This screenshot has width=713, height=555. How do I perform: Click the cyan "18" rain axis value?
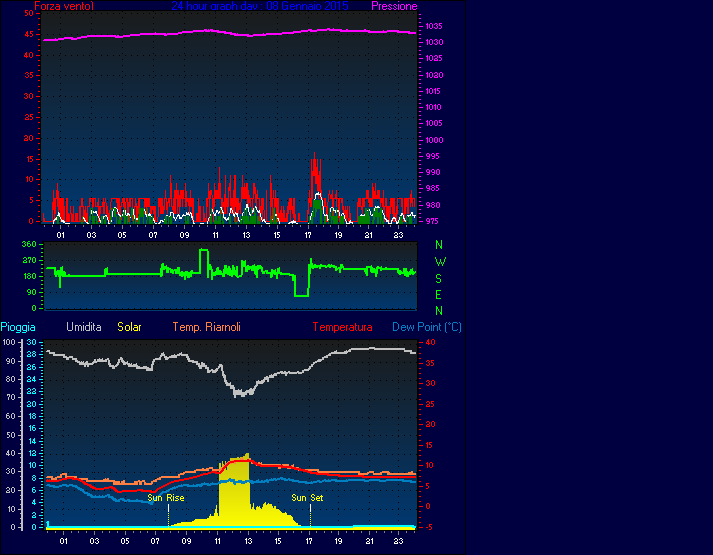coord(32,416)
